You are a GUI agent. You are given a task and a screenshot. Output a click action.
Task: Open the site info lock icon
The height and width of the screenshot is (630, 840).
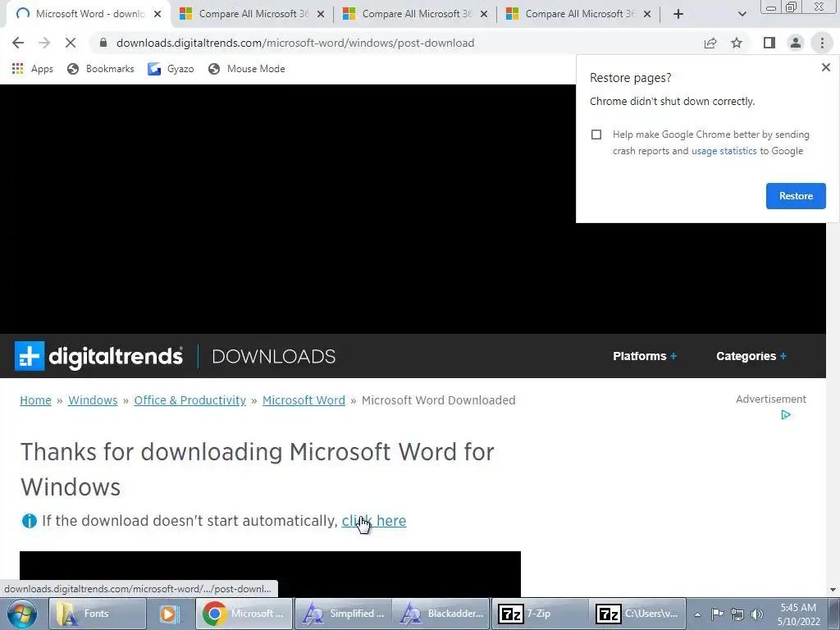pos(103,43)
